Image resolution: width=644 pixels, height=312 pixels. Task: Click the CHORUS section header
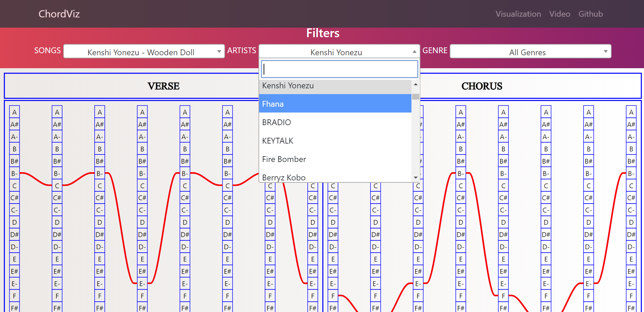coord(482,86)
